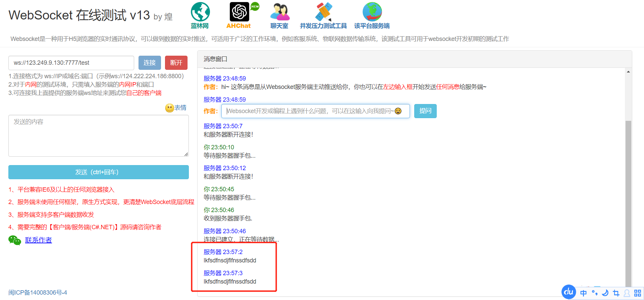Click the 表情 smiley emoji icon
644x300 pixels.
point(169,108)
